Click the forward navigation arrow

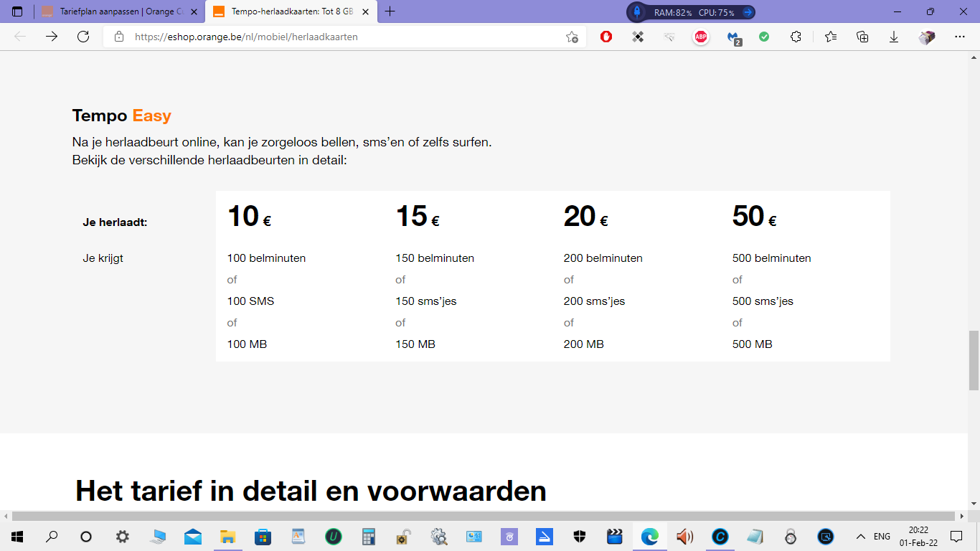(52, 37)
